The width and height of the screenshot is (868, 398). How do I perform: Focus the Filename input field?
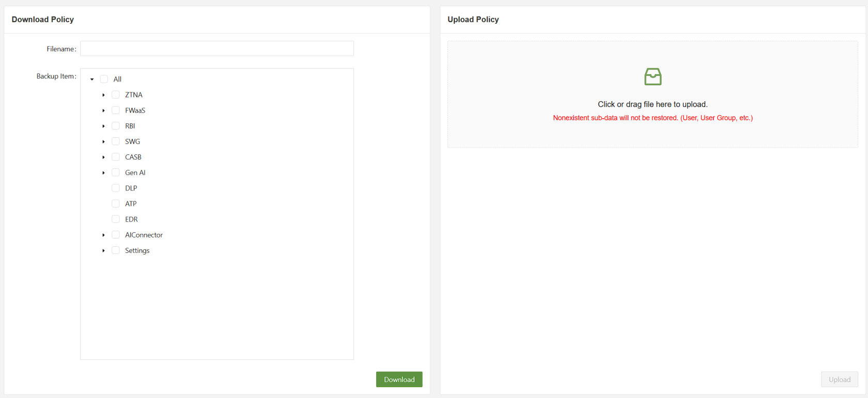(217, 49)
